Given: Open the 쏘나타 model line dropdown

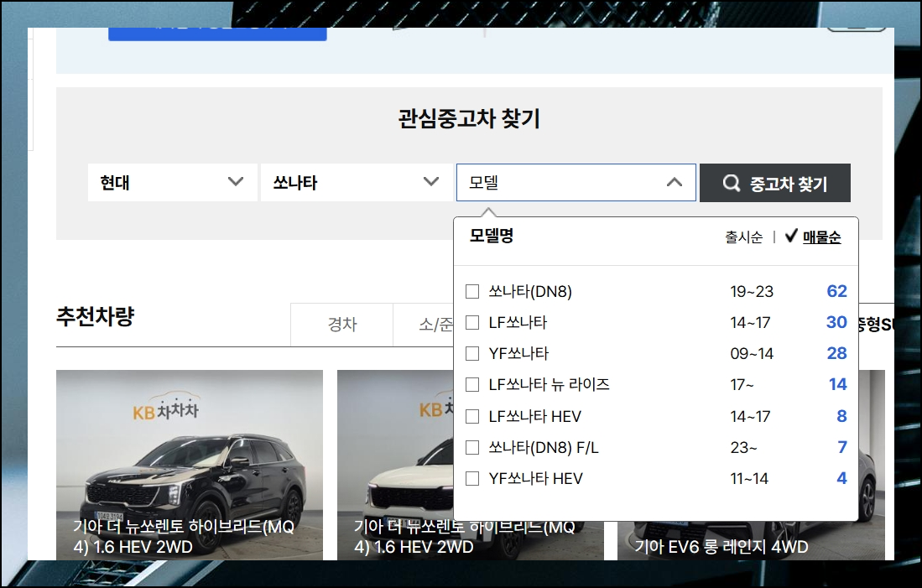Looking at the screenshot, I should (357, 182).
